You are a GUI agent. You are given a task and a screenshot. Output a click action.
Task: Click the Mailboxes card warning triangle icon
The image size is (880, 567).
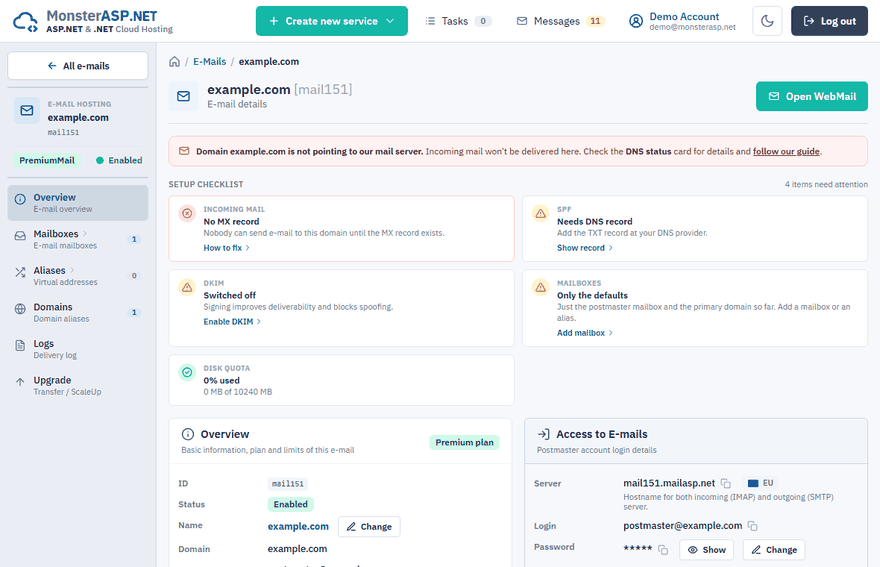(540, 287)
